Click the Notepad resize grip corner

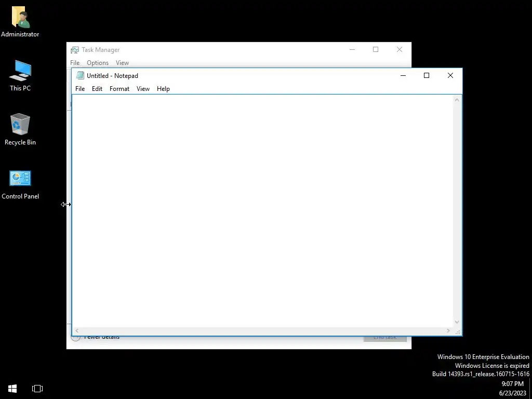(458, 331)
